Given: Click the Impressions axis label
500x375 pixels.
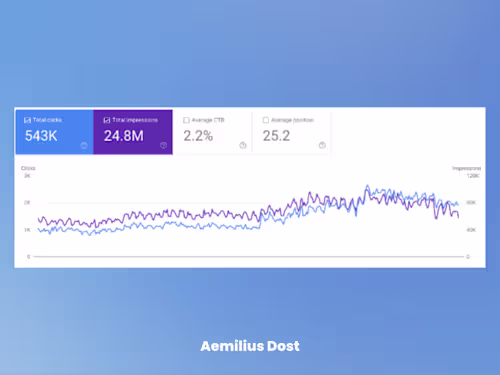Looking at the screenshot, I should tap(466, 168).
